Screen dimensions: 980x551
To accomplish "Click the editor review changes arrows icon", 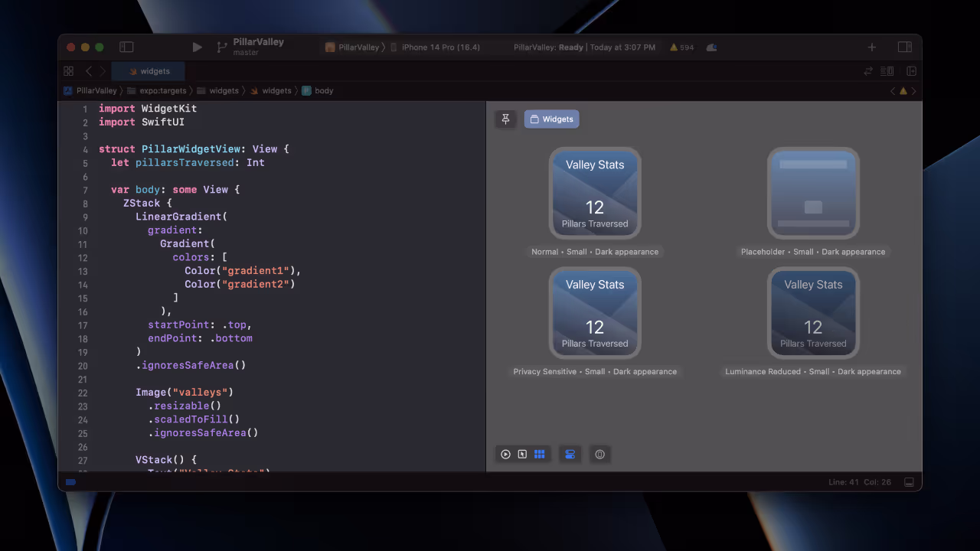I will 868,71.
